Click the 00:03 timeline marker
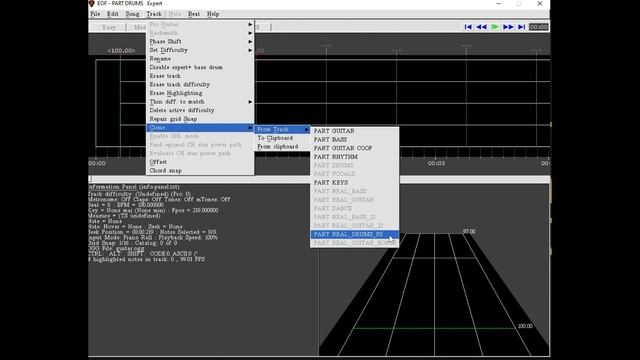This screenshot has width=640, height=360. pyautogui.click(x=436, y=163)
